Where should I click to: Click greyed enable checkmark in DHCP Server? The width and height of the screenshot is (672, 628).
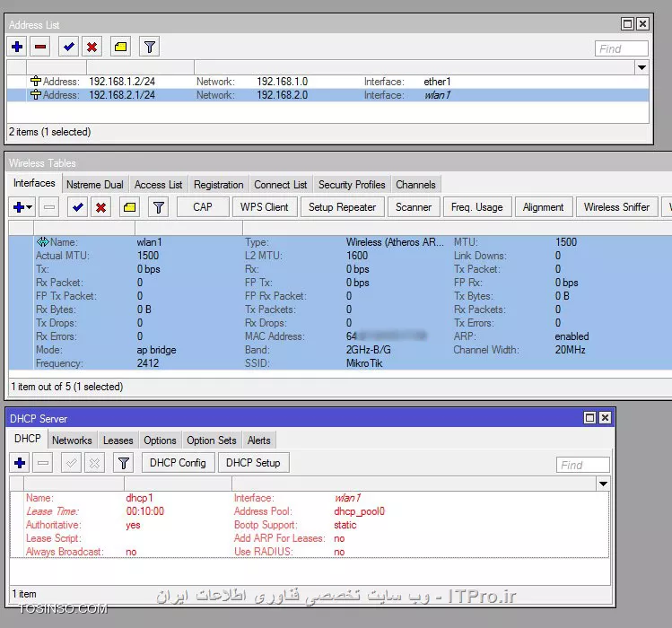pos(71,463)
